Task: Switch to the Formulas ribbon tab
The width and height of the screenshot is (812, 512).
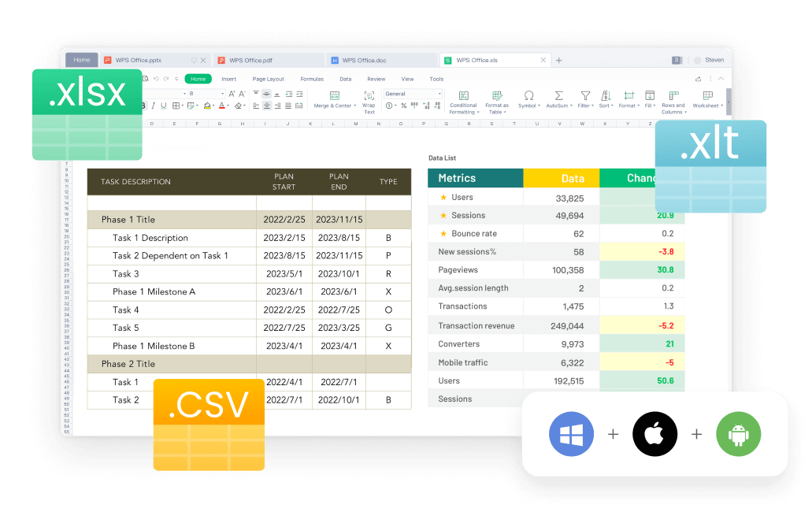Action: pos(312,79)
